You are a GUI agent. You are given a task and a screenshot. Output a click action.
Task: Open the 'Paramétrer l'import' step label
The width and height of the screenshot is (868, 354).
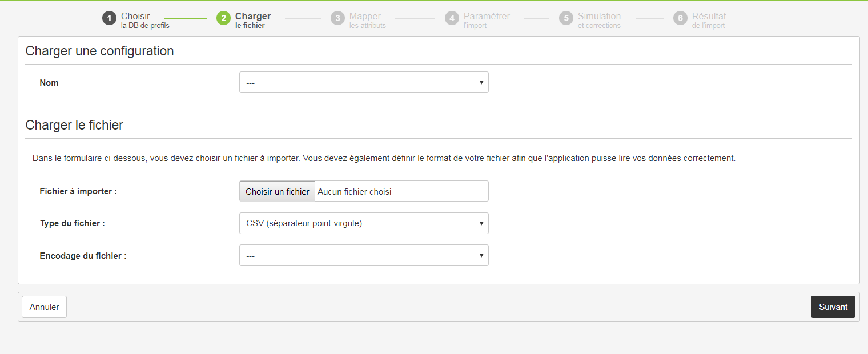click(486, 21)
